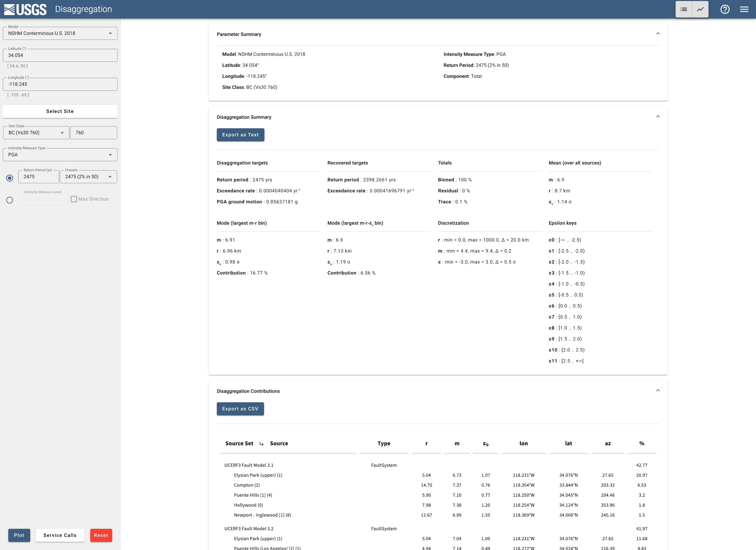The width and height of the screenshot is (756, 550).
Task: Click the Contribution 16.77 % value
Action: [x=259, y=273]
